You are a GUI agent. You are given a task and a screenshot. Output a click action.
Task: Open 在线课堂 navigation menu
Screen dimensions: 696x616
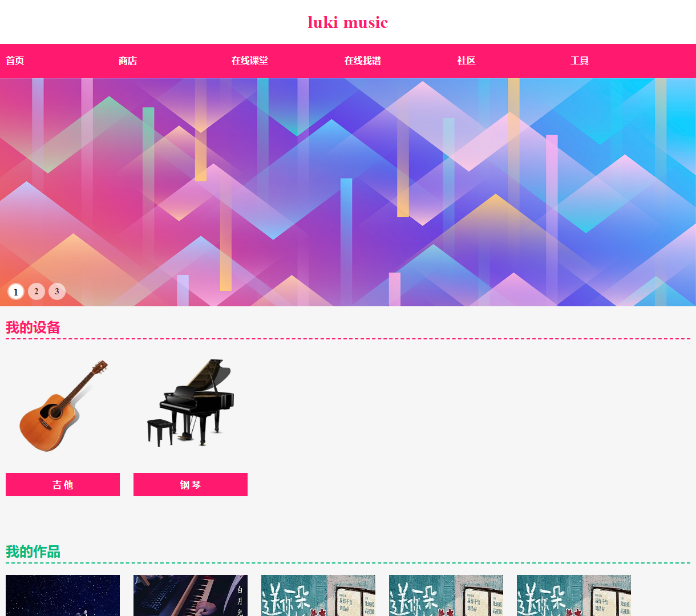point(250,61)
